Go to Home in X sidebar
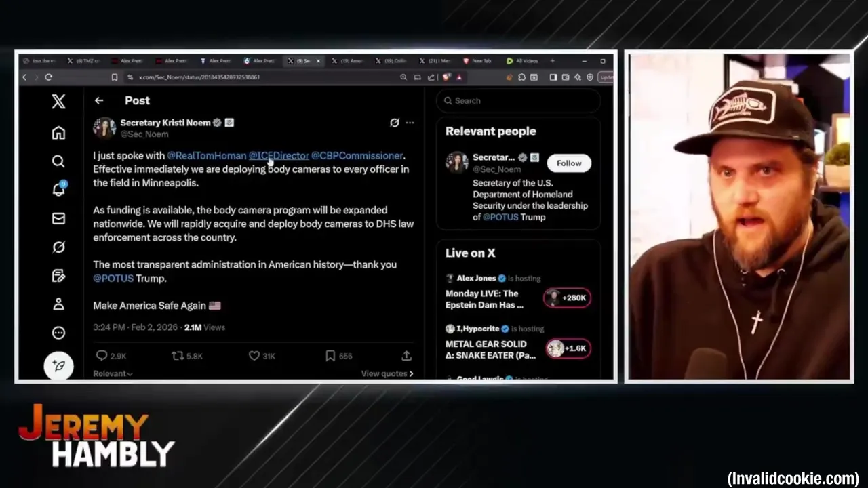 (x=58, y=133)
